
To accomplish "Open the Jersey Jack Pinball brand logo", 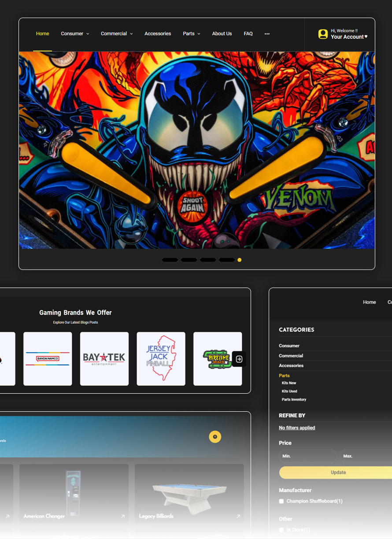I will click(161, 359).
